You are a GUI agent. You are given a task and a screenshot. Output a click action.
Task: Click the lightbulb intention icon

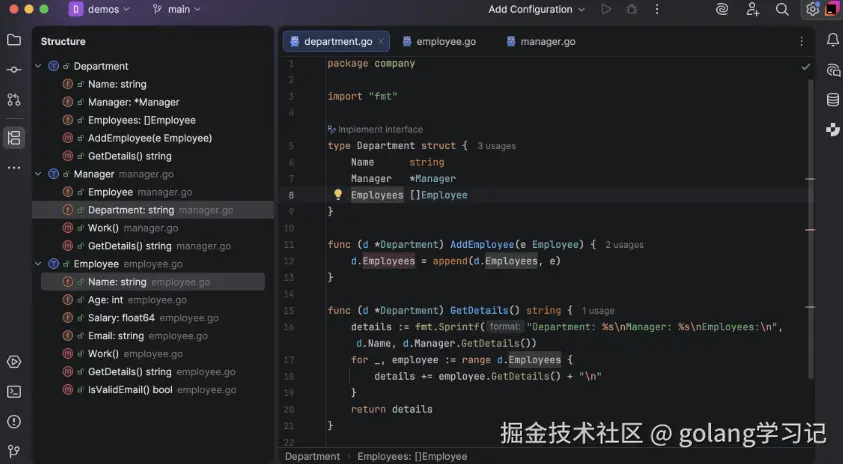pos(338,195)
